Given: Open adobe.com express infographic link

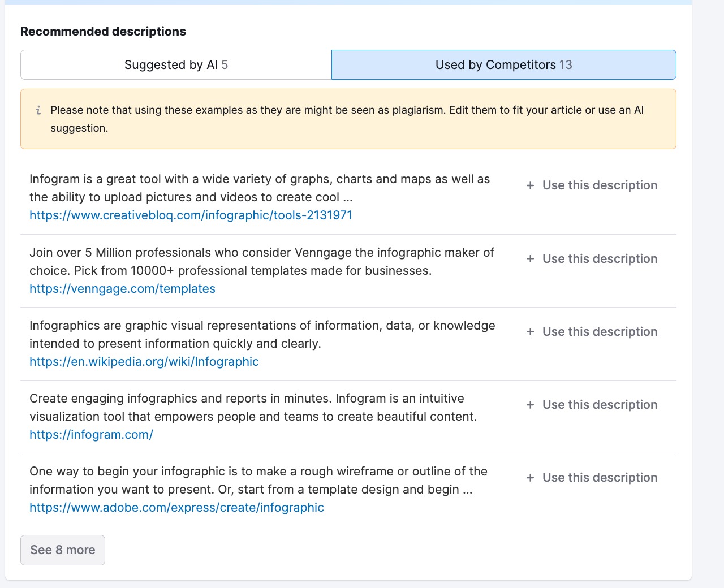Looking at the screenshot, I should coord(176,508).
